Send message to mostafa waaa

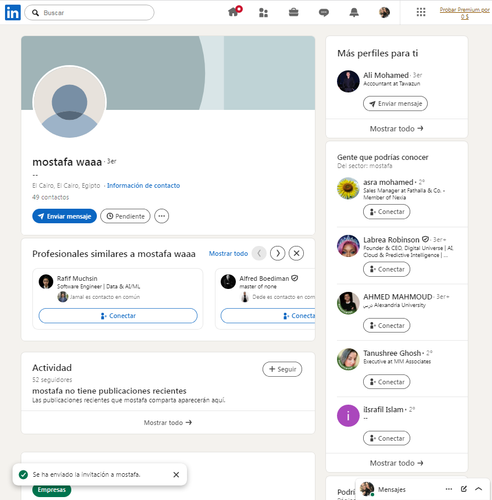point(64,216)
